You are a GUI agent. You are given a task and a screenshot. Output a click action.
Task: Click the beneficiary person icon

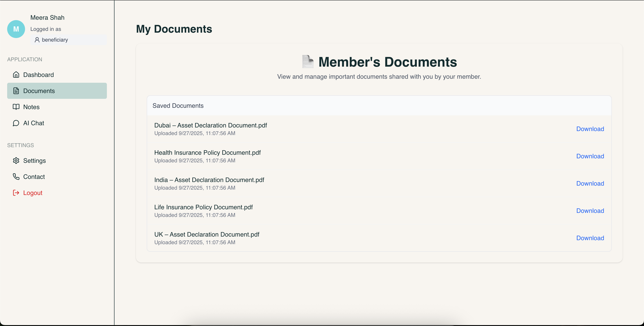(37, 40)
